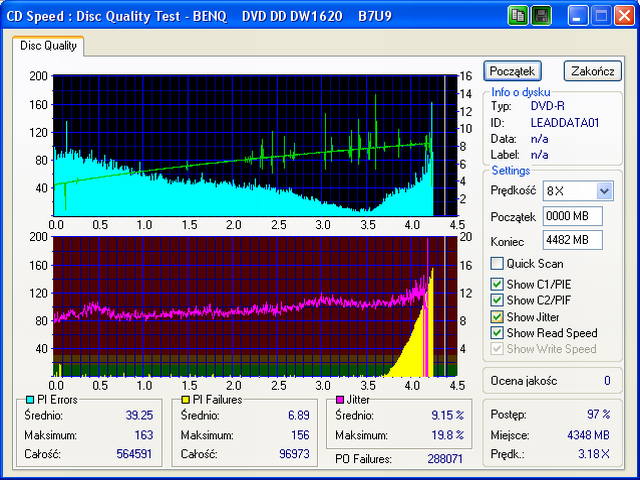Click PI Errors average 39.25

(139, 416)
